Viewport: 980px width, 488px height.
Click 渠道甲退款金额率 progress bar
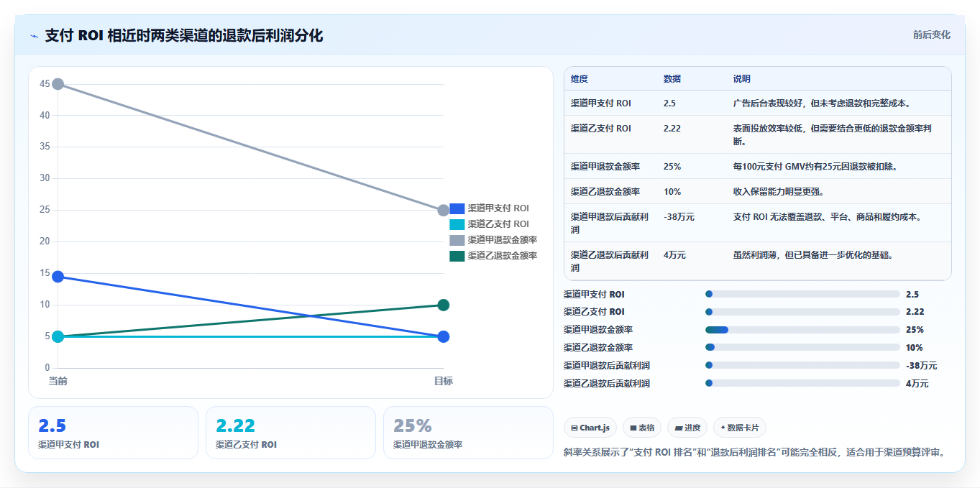pos(802,330)
